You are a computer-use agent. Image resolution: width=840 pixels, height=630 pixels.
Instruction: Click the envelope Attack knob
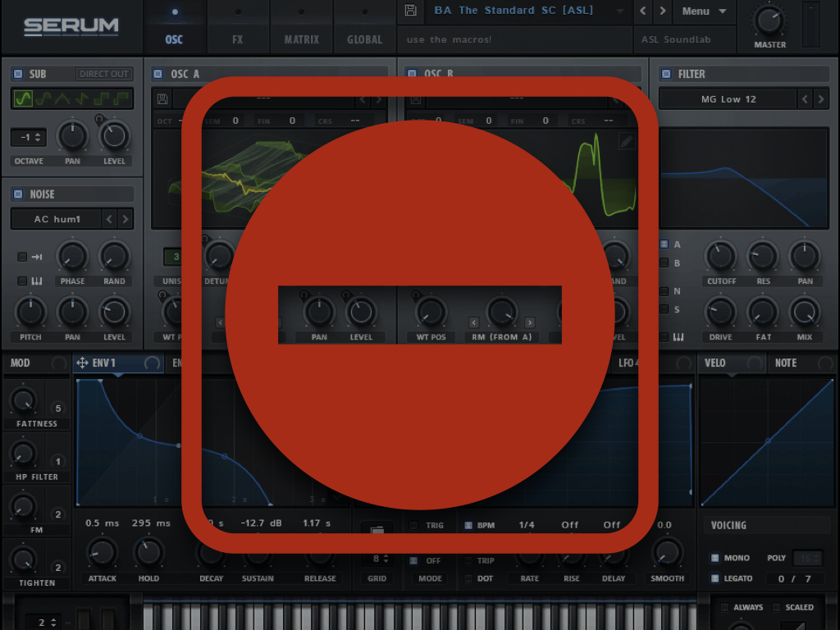[102, 552]
